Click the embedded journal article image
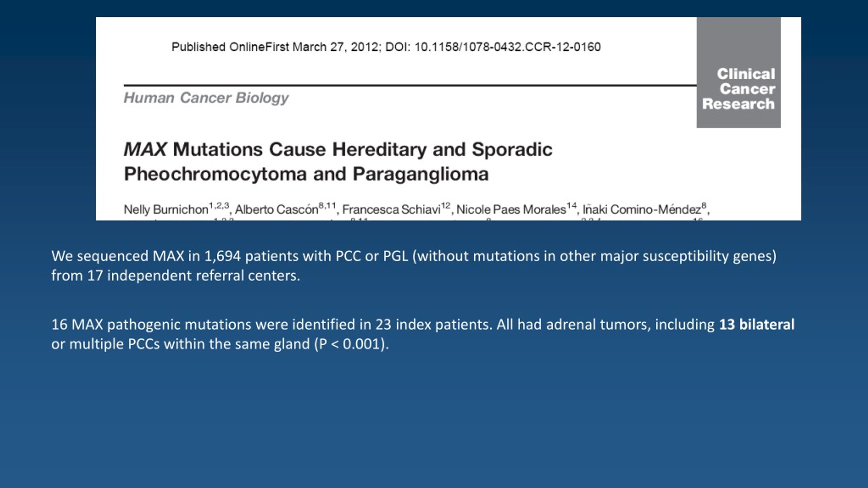 pyautogui.click(x=448, y=119)
